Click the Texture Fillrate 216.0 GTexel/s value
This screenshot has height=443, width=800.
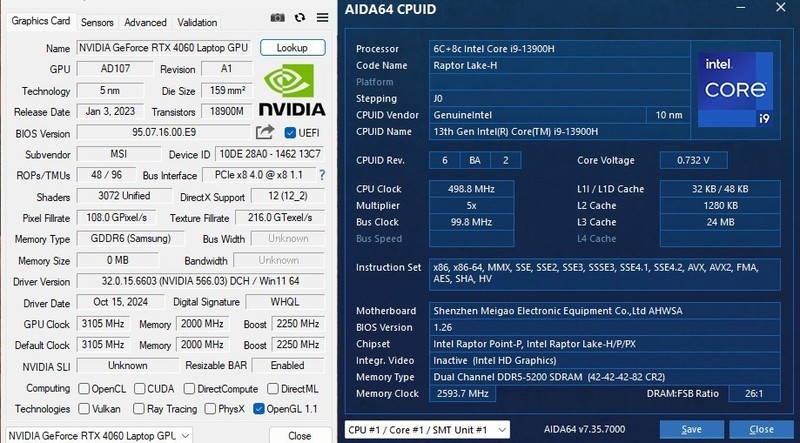click(280, 217)
